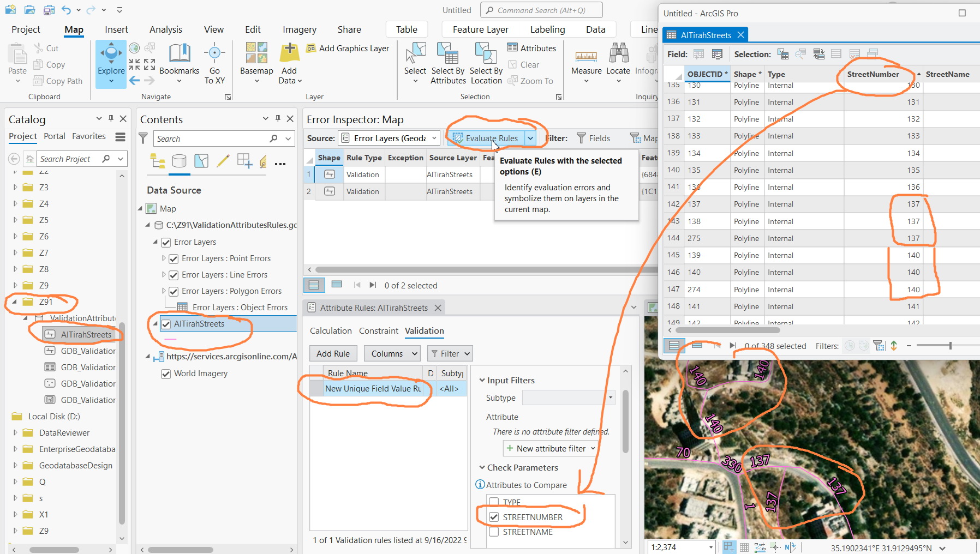980x554 pixels.
Task: Click the Add Rule button
Action: coord(333,353)
